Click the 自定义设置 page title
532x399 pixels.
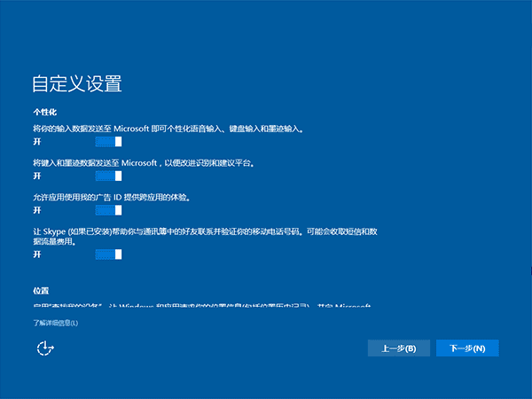pyautogui.click(x=77, y=84)
